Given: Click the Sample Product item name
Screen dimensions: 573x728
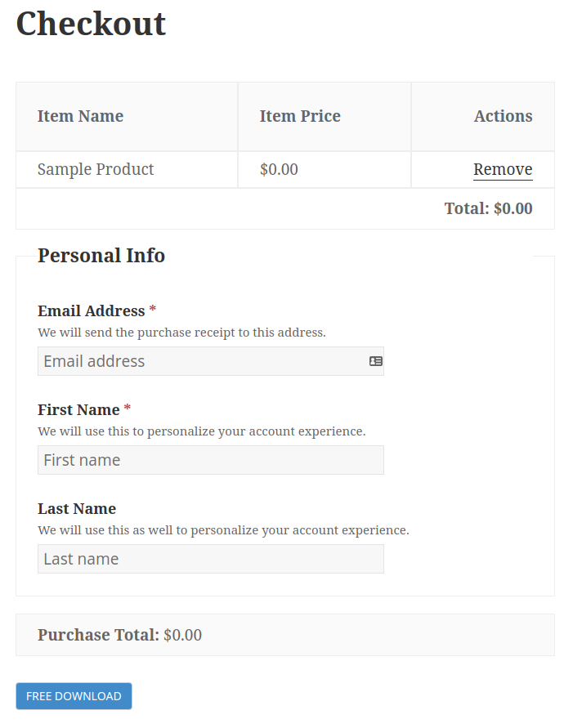Looking at the screenshot, I should (96, 169).
